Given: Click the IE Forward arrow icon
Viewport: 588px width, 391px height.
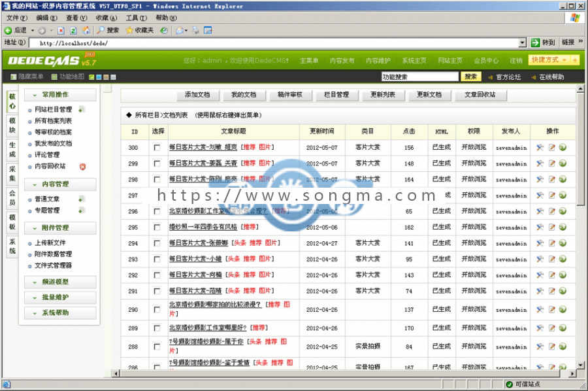Looking at the screenshot, I should point(42,30).
